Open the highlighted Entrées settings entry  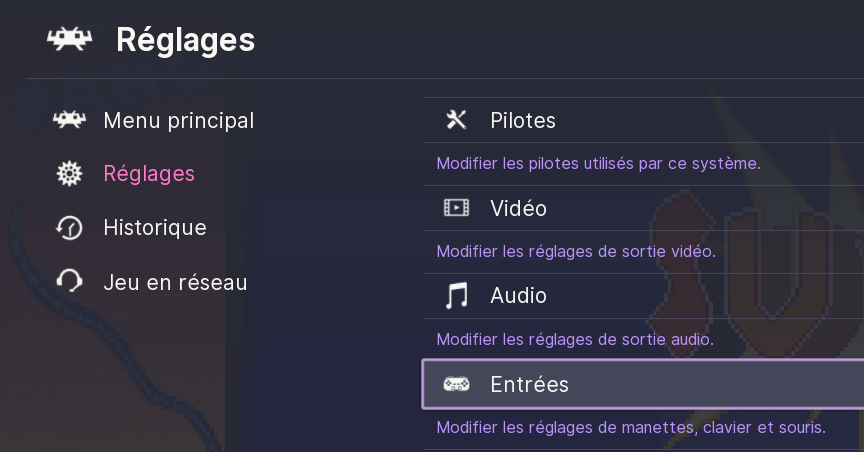529,384
